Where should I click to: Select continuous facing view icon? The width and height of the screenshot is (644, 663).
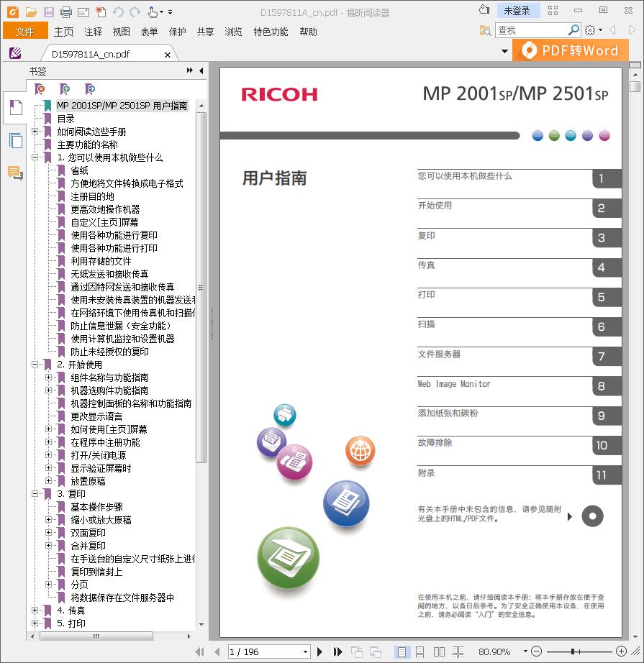tap(458, 651)
